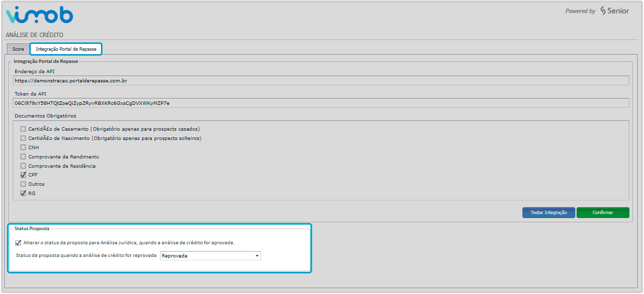
Task: Switch to the Score tab
Action: tap(18, 49)
